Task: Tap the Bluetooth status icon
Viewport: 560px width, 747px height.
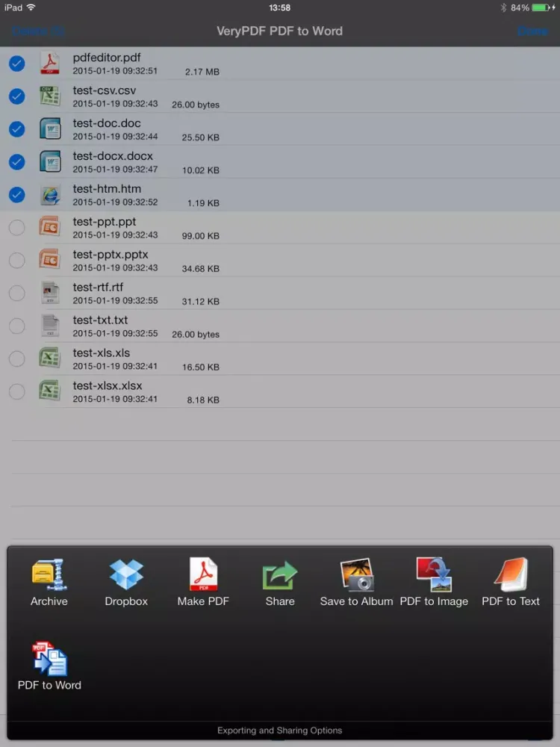Action: pos(503,7)
